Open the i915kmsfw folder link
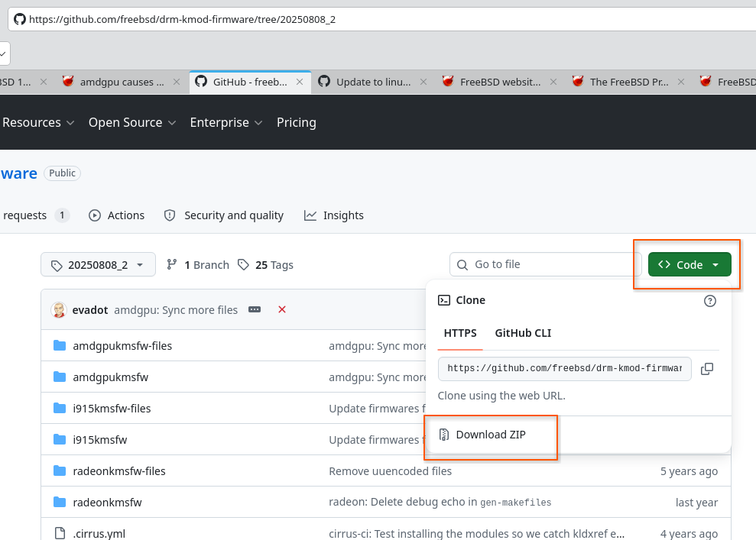This screenshot has height=540, width=756. point(100,440)
